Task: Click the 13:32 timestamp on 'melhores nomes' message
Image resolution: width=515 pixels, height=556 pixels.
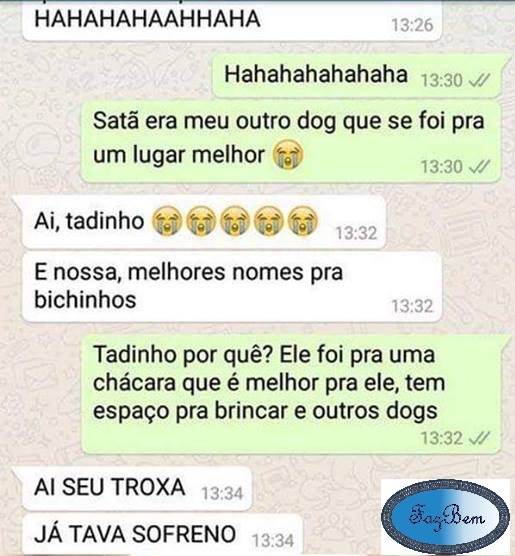Action: [x=412, y=306]
